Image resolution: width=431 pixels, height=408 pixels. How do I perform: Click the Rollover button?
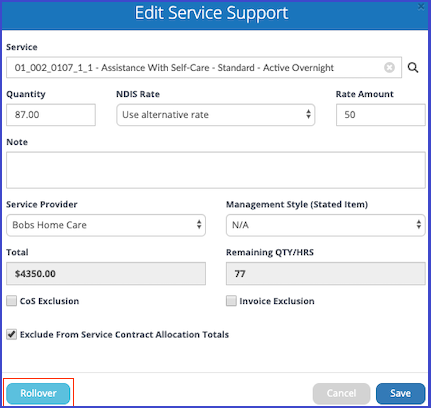coord(38,393)
